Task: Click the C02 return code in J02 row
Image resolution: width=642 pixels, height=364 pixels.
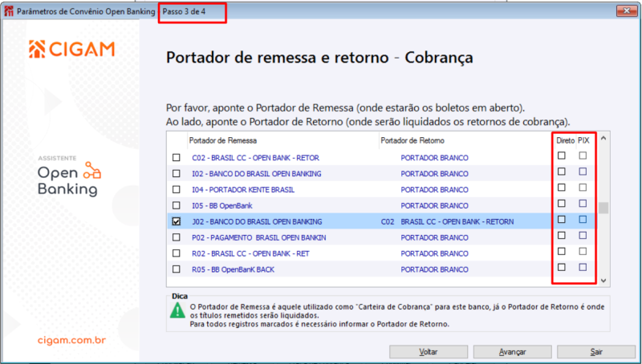Action: point(388,221)
